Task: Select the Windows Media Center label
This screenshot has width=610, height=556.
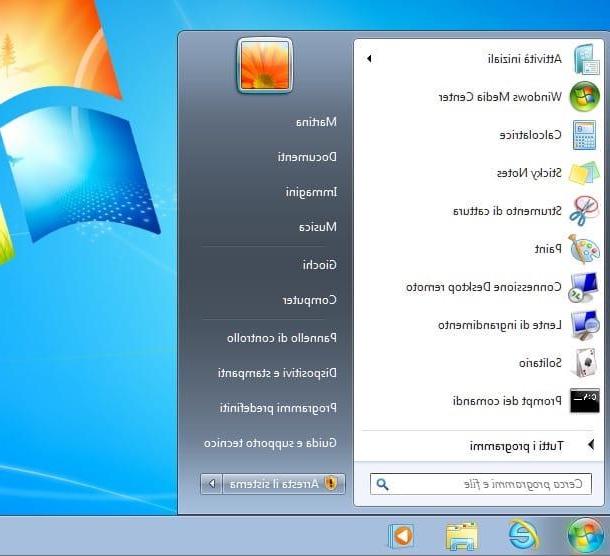Action: 500,96
